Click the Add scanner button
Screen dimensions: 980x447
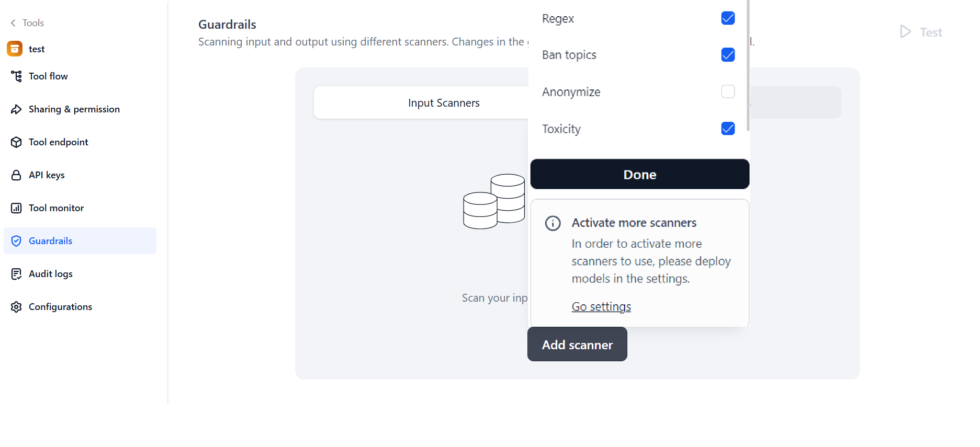(x=577, y=345)
